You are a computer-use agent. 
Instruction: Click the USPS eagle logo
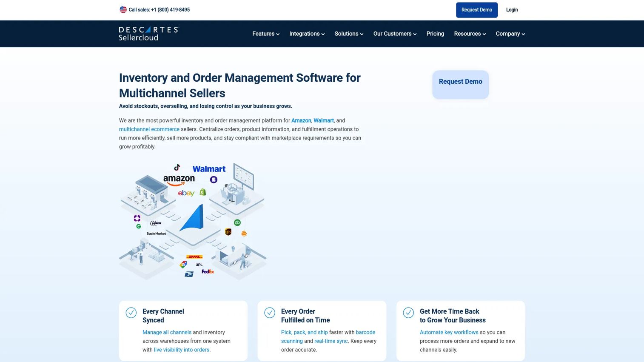[189, 274]
